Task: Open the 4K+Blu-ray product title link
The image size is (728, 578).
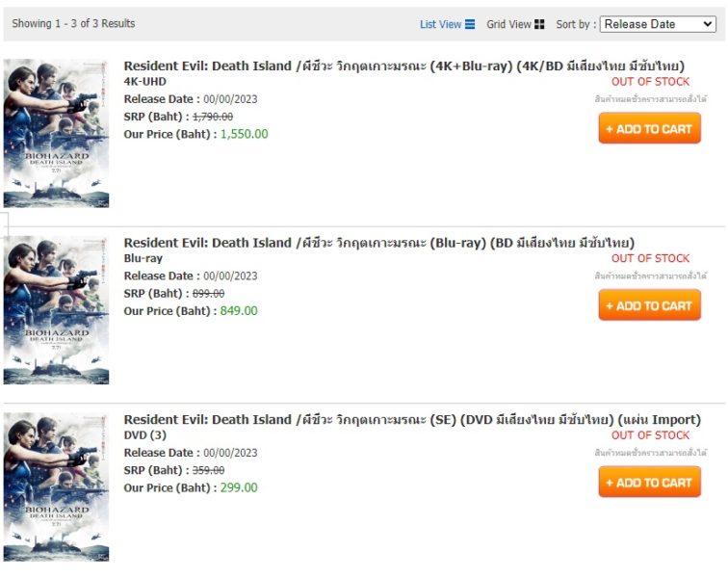Action: 403,66
